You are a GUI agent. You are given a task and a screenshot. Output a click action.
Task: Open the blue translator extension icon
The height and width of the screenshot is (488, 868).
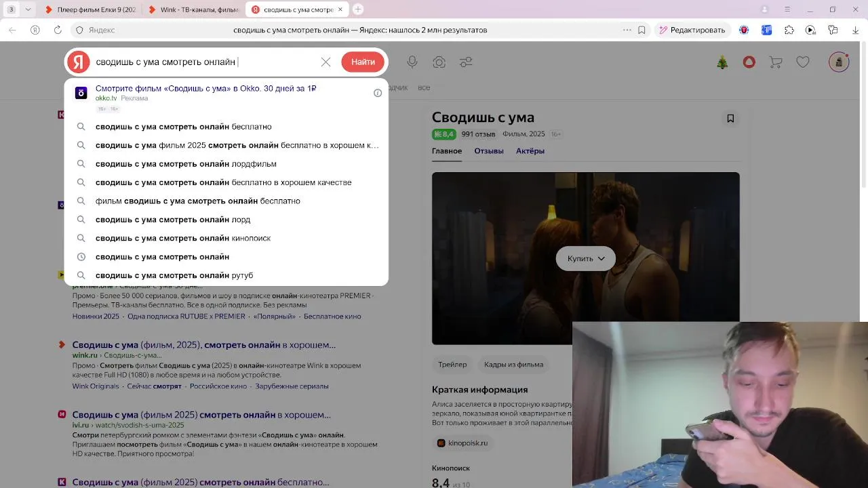pos(766,30)
